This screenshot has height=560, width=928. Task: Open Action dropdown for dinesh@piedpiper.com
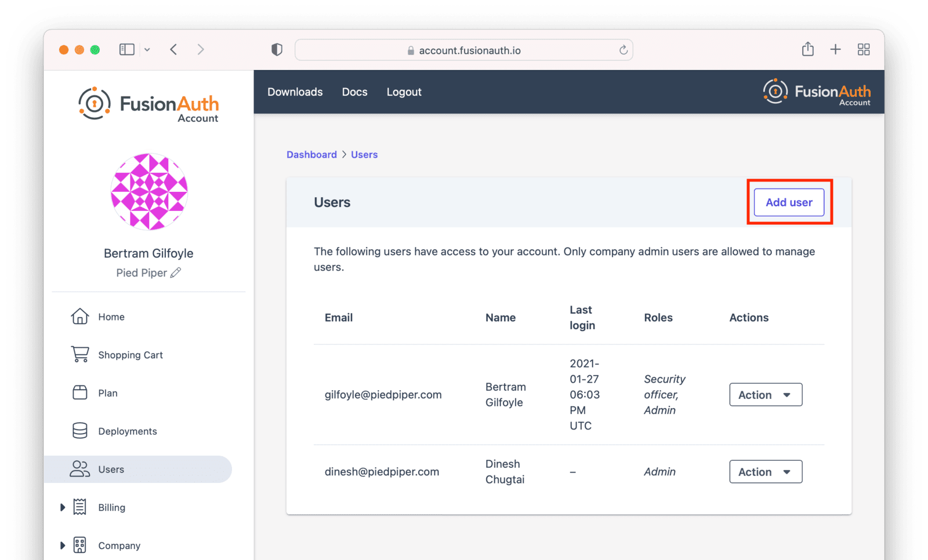(x=766, y=472)
